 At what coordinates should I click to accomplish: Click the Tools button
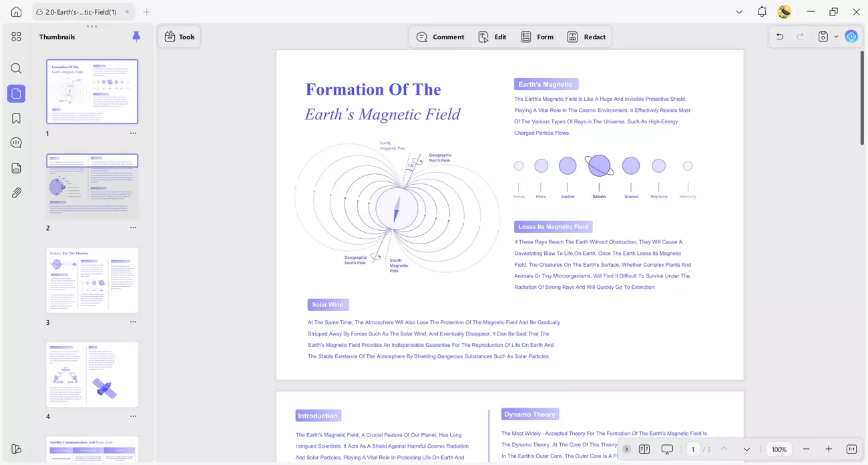point(179,37)
